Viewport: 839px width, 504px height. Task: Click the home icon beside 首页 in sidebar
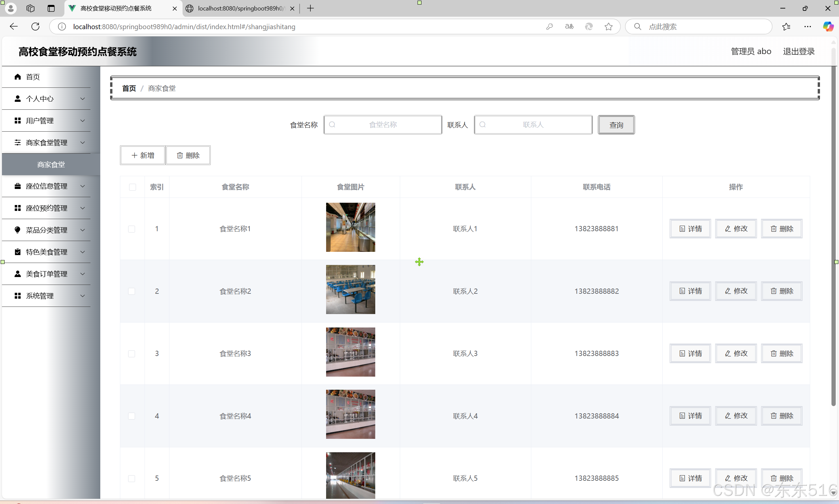(x=18, y=77)
